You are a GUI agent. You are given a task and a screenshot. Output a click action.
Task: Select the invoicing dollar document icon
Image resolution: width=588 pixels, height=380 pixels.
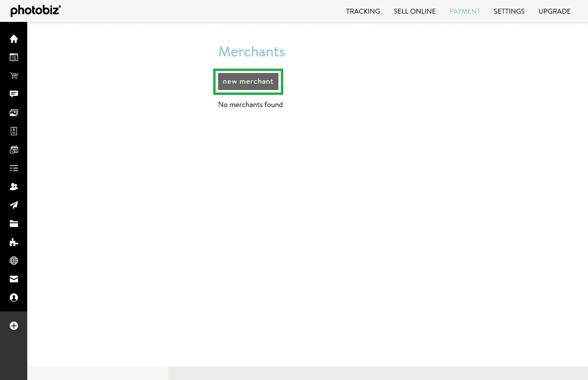[14, 131]
